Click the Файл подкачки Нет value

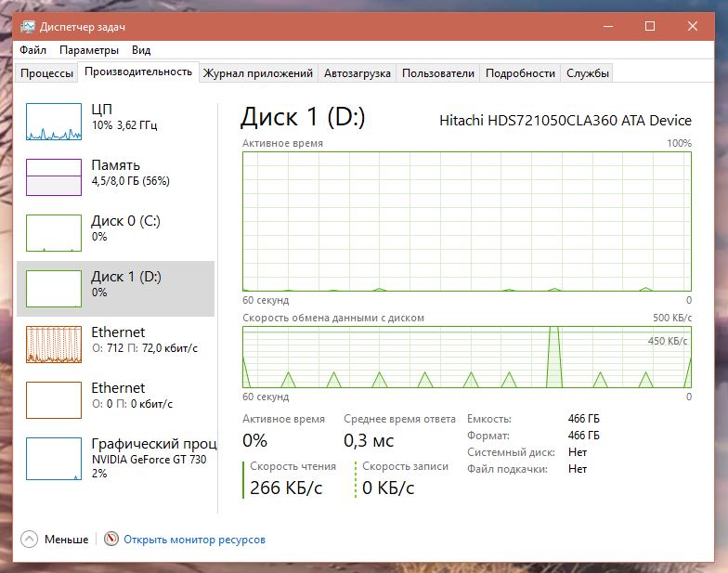[578, 469]
